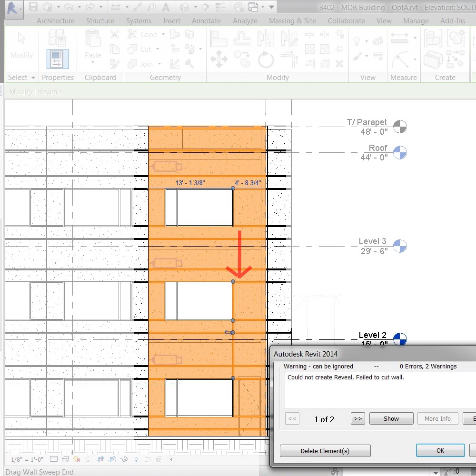This screenshot has width=476, height=476.
Task: Click the Visual Style box icon
Action: coord(65,459)
